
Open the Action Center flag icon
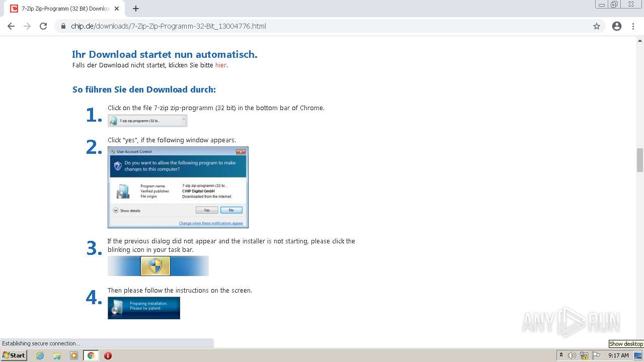[596, 355]
